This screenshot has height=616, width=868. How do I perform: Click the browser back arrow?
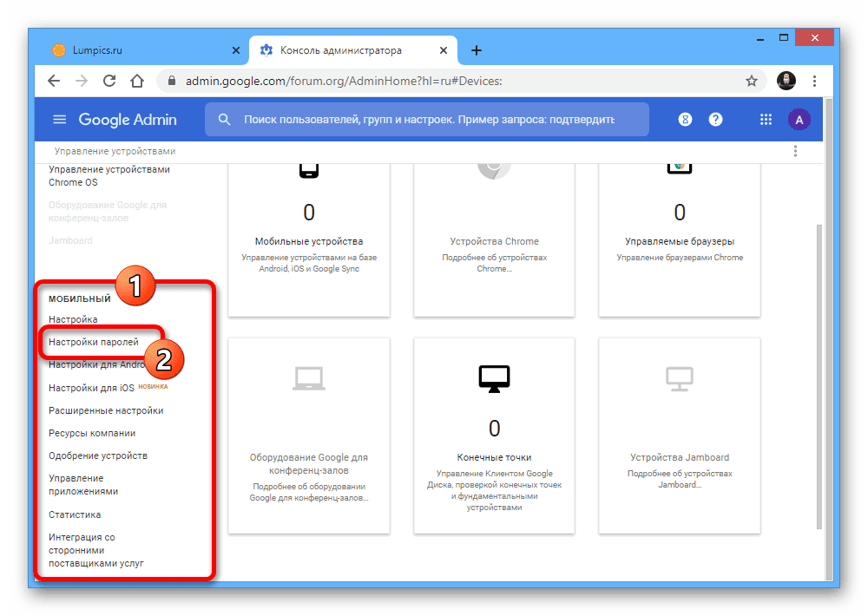click(54, 81)
